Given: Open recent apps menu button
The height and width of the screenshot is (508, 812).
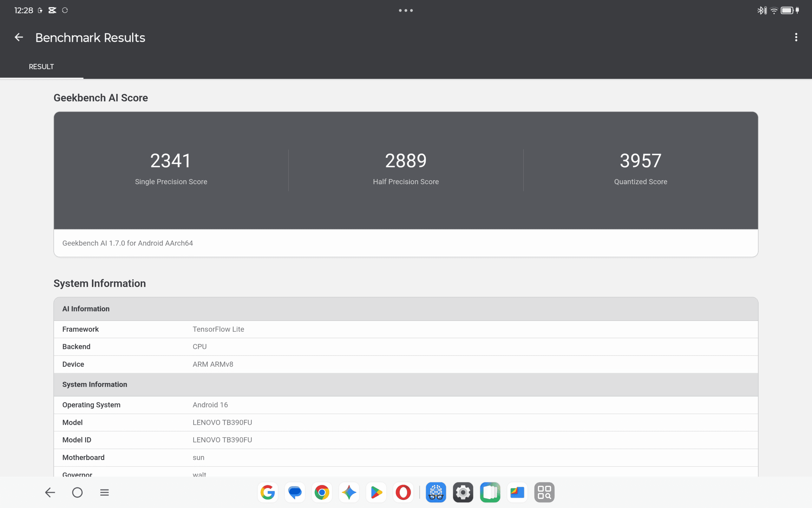Looking at the screenshot, I should click(x=104, y=492).
